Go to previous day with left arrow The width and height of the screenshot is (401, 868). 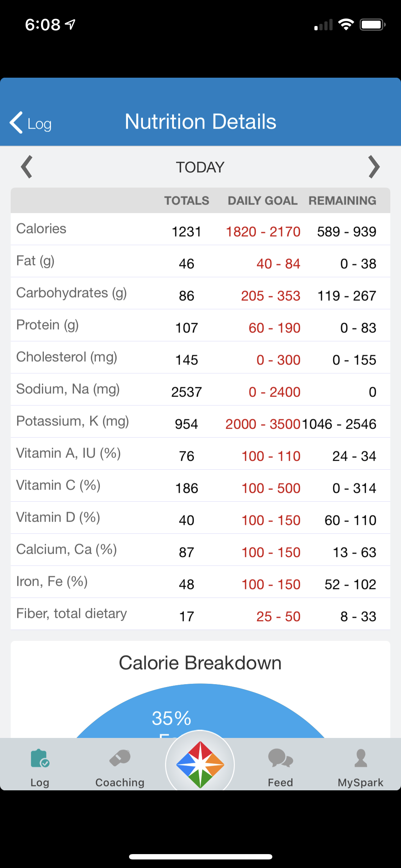click(27, 167)
